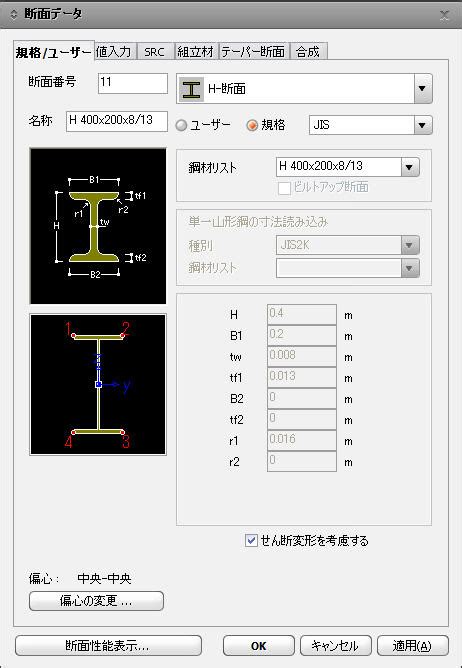Click the 名称 text field
Image resolution: width=462 pixels, height=668 pixels.
click(x=117, y=121)
